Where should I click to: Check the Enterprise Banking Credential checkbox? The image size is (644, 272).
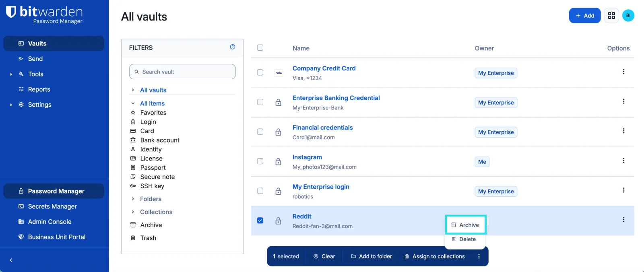point(260,102)
